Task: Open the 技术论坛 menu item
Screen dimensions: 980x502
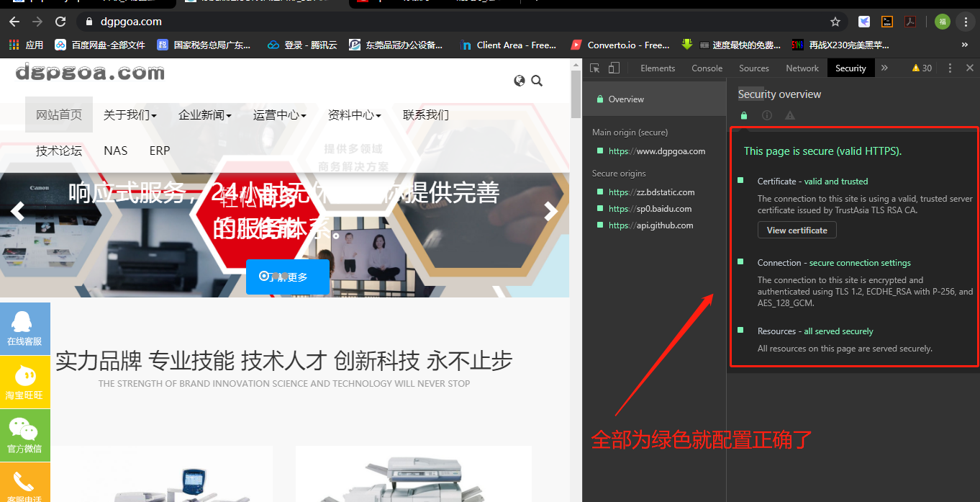Action: pos(59,151)
